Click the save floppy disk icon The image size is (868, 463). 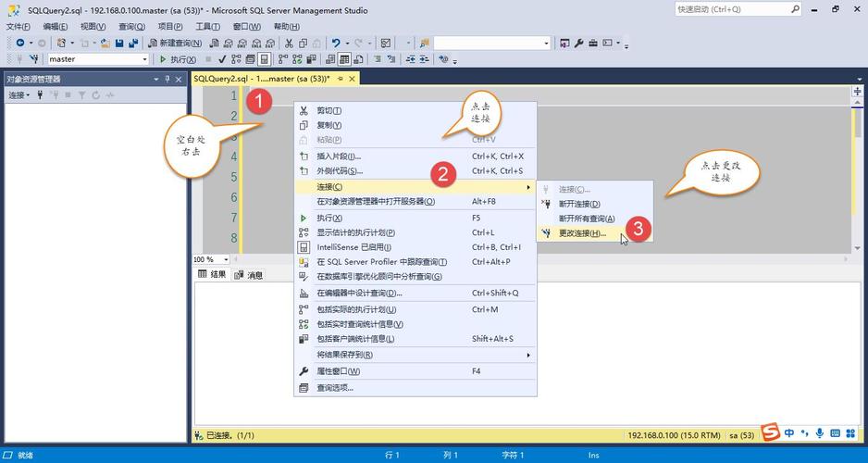[x=119, y=44]
